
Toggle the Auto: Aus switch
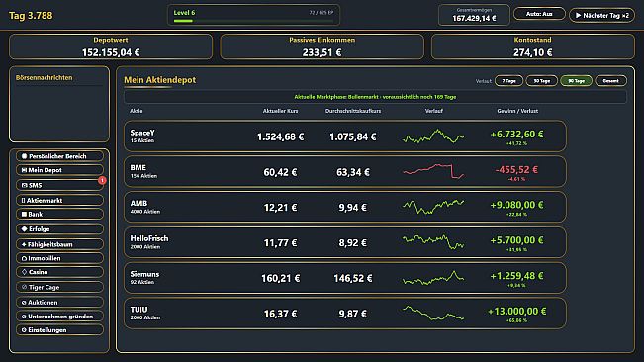pyautogui.click(x=539, y=14)
